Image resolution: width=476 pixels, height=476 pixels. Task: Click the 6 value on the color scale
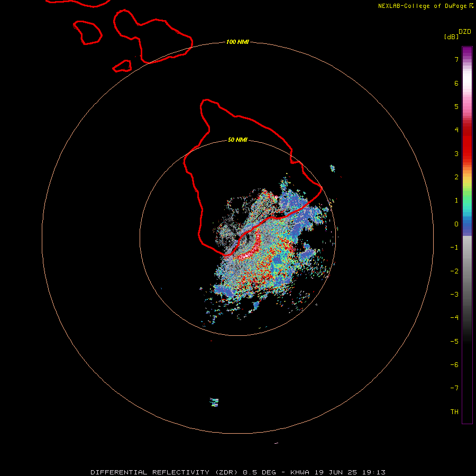pyautogui.click(x=456, y=83)
